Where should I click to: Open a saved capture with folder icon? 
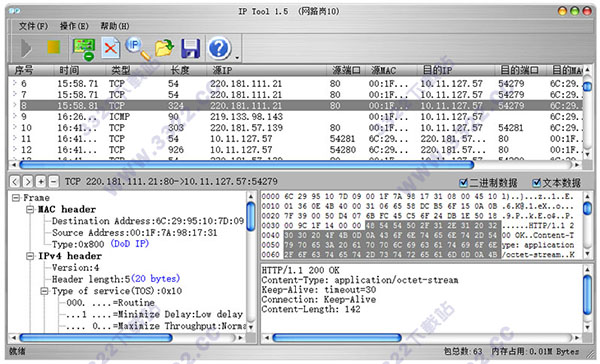(165, 48)
